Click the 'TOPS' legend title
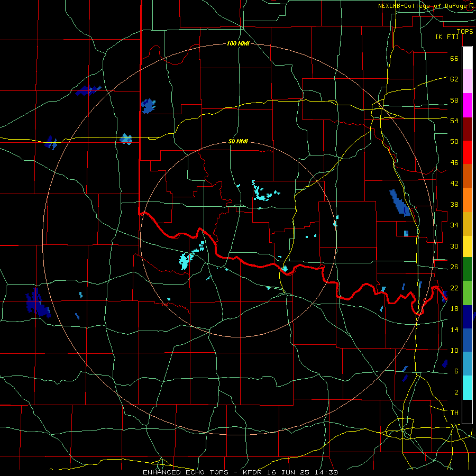Image resolution: width=476 pixels, height=476 pixels. (465, 32)
